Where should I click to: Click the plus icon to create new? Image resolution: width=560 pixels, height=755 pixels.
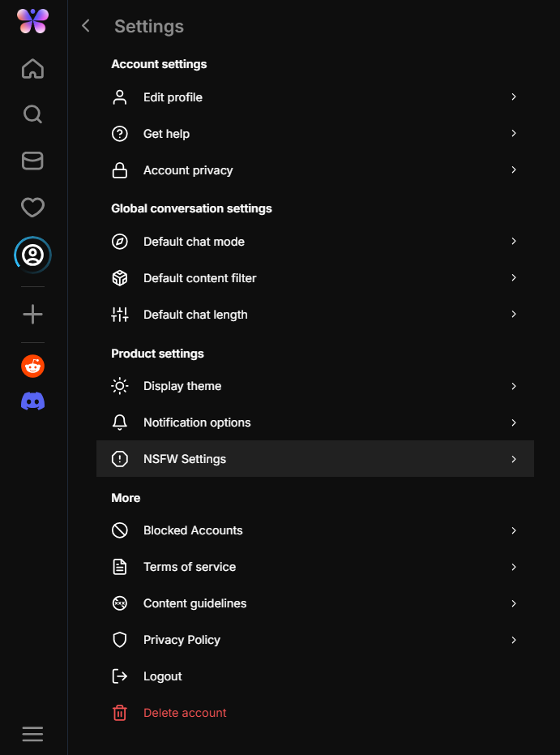pos(32,315)
